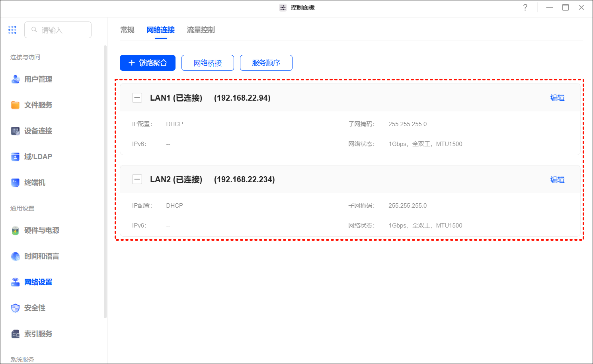593x364 pixels.
Task: Open the help question mark icon
Action: pos(525,8)
